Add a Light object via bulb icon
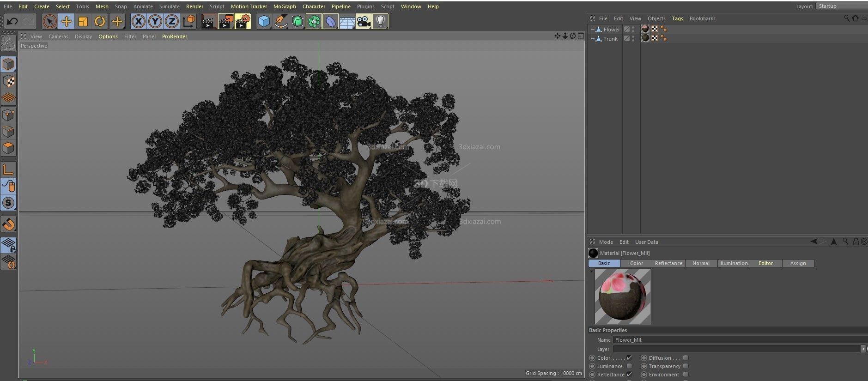 pos(380,21)
